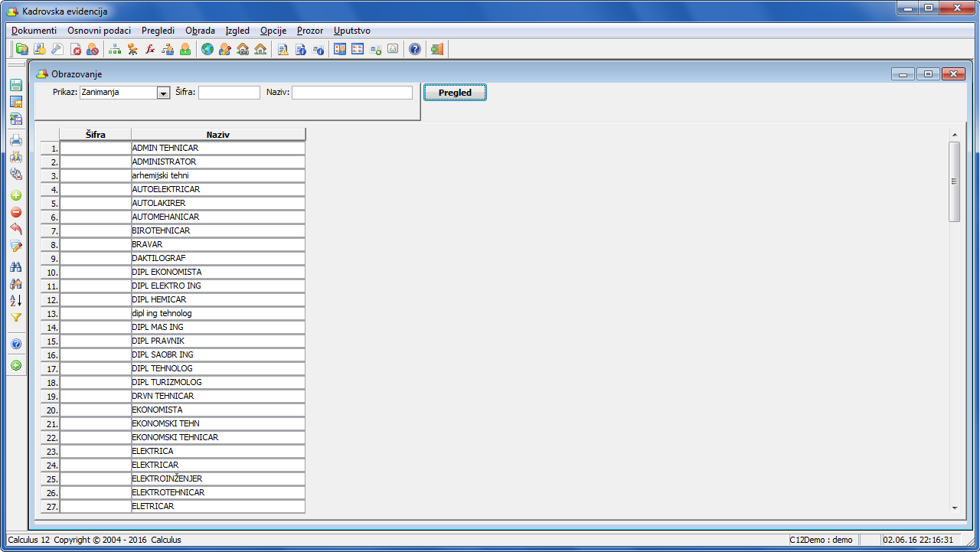The height and width of the screenshot is (552, 980).
Task: Click into the Naziv input field
Action: [352, 93]
